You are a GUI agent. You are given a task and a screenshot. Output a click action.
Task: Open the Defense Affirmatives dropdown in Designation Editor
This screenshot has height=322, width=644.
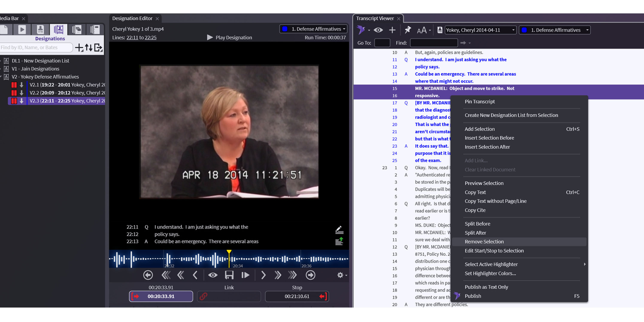click(313, 29)
